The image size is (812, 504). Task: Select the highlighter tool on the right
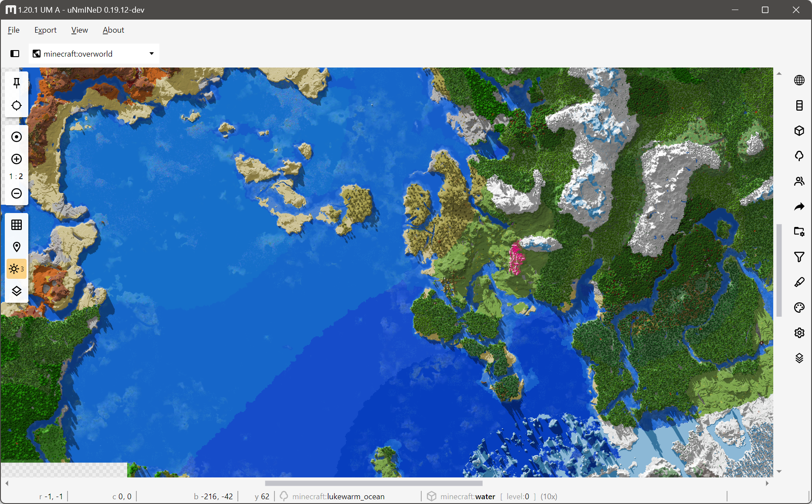coord(800,282)
